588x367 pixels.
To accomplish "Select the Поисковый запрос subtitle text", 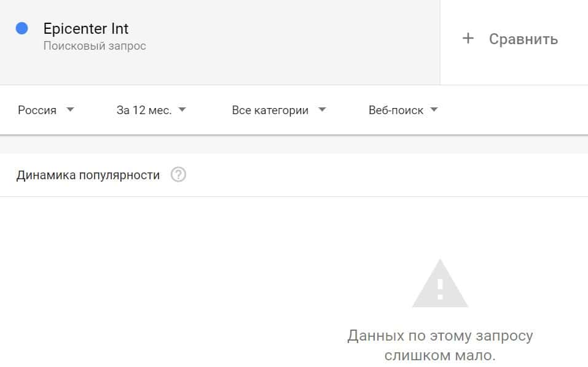I will tap(95, 46).
